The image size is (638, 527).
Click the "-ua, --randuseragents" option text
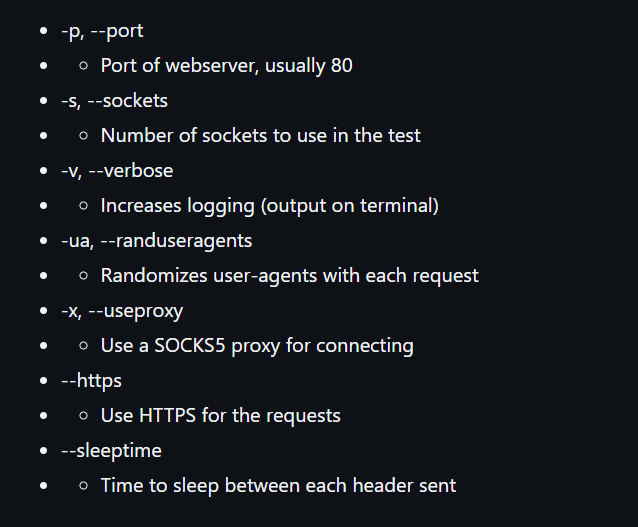[157, 241]
